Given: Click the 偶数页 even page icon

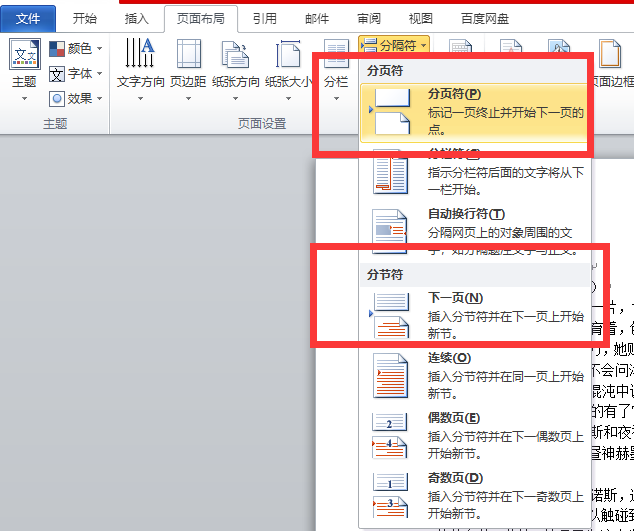Looking at the screenshot, I should [x=390, y=436].
